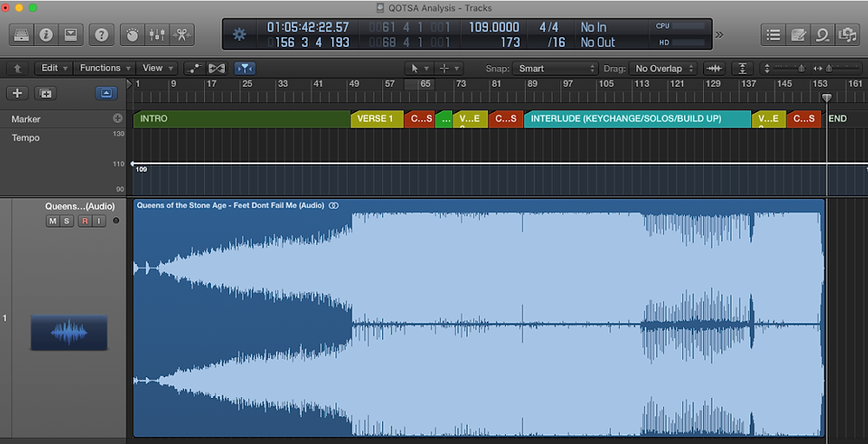Image resolution: width=868 pixels, height=444 pixels.
Task: Open the Note Pads icon
Action: coord(798,35)
